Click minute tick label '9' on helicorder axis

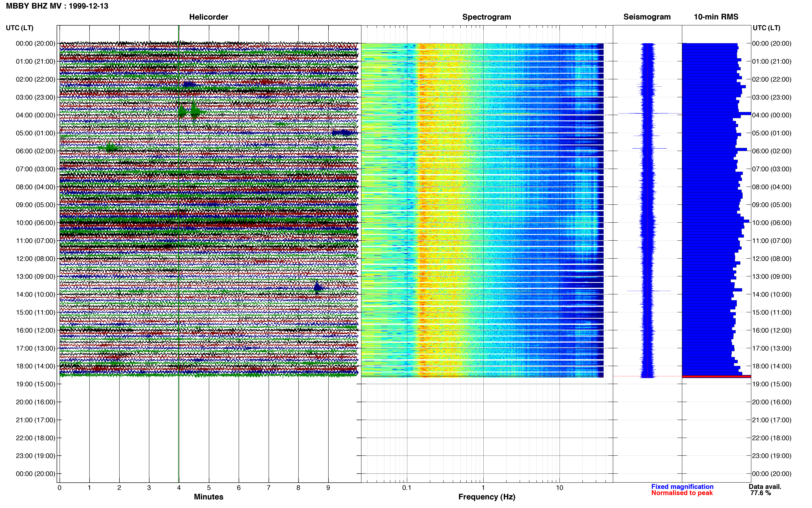click(x=328, y=487)
